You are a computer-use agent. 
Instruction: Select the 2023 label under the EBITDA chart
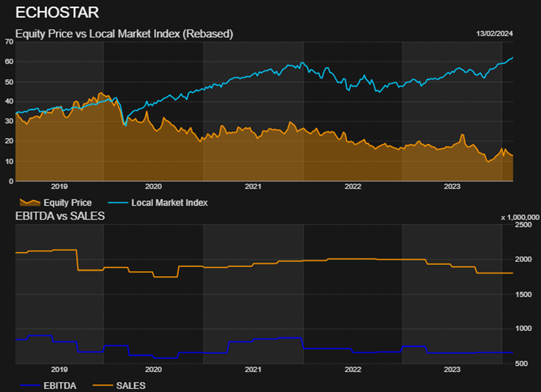coord(452,370)
